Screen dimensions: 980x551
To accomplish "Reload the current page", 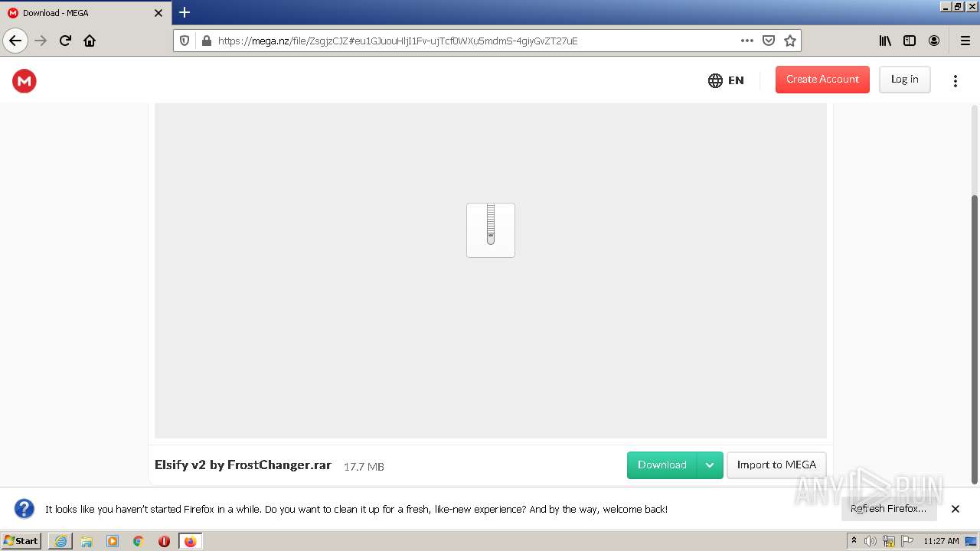I will tap(65, 41).
